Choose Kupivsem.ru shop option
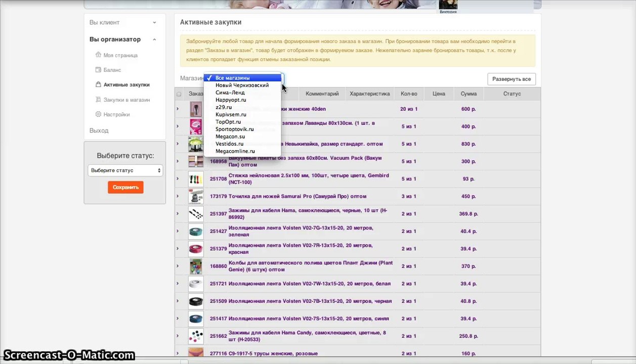Screen dimensions: 636x364 pos(243,115)
